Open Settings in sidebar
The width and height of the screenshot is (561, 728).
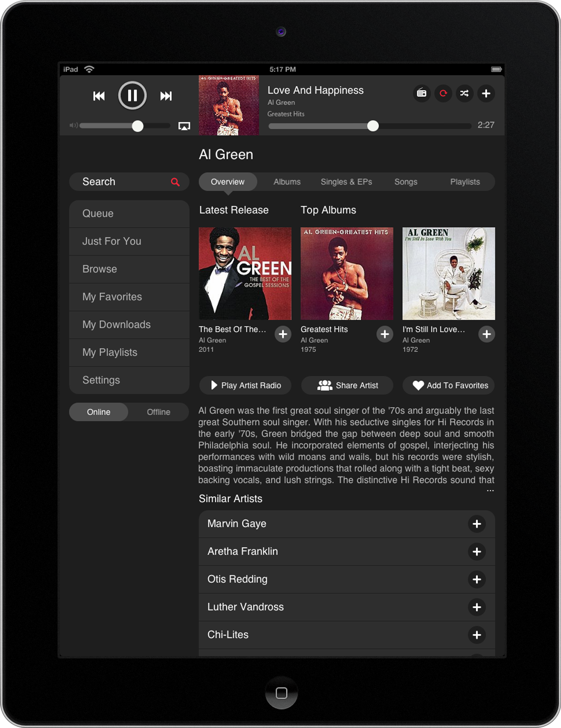click(x=129, y=380)
